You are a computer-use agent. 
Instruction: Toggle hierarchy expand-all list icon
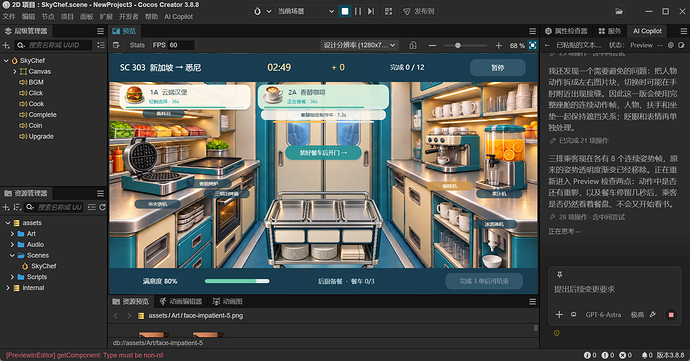pyautogui.click(x=101, y=45)
